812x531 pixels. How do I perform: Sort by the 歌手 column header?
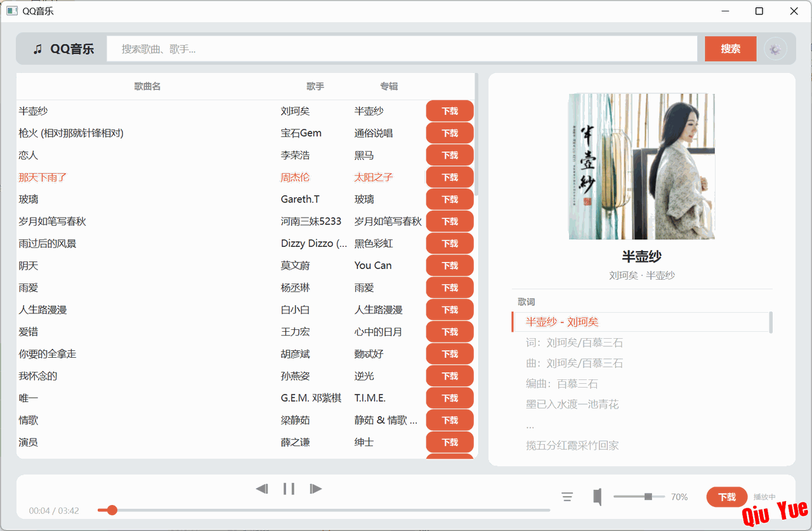315,86
